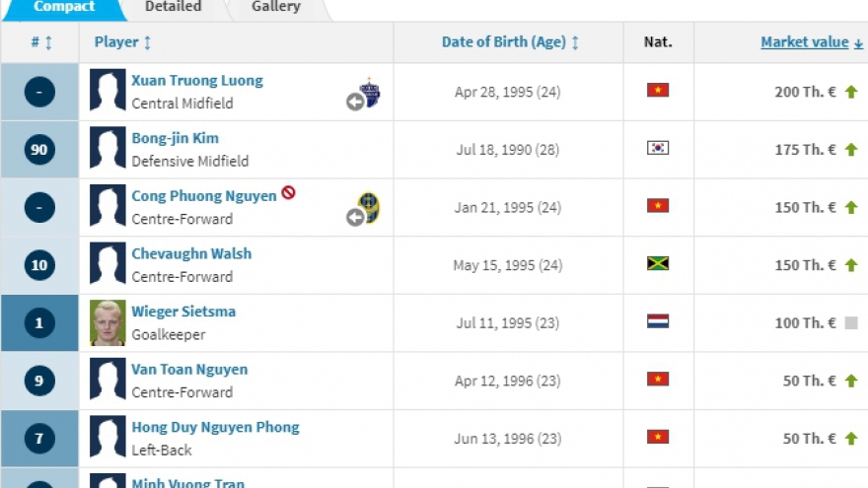The image size is (868, 488).
Task: Open Van Toan Nguyen's profile link
Action: [x=189, y=370]
